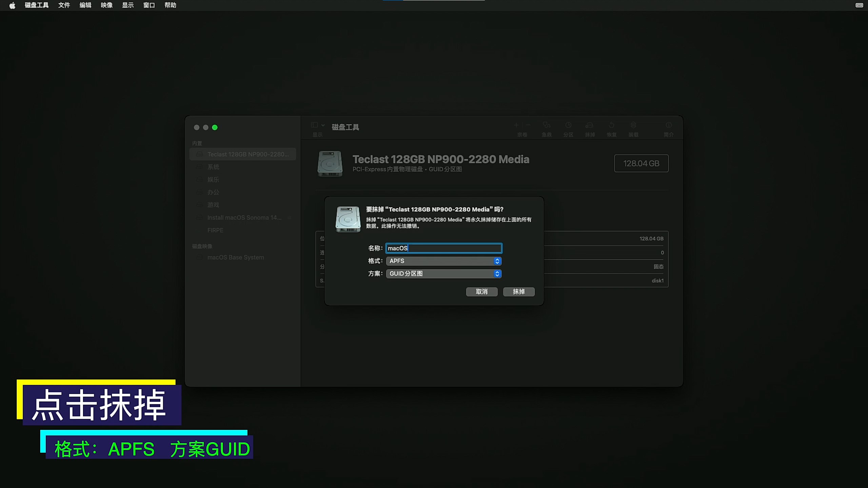Click the 取消 button
868x488 pixels.
coord(481,291)
